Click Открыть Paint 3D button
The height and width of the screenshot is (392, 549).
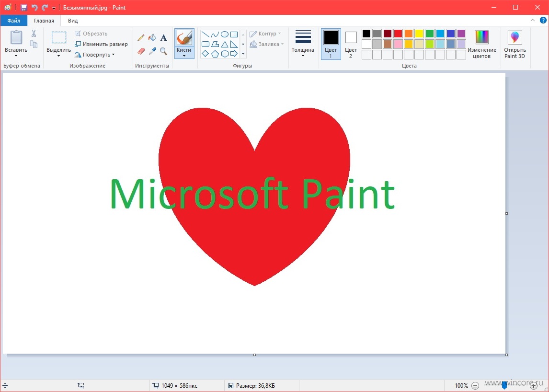(x=515, y=44)
